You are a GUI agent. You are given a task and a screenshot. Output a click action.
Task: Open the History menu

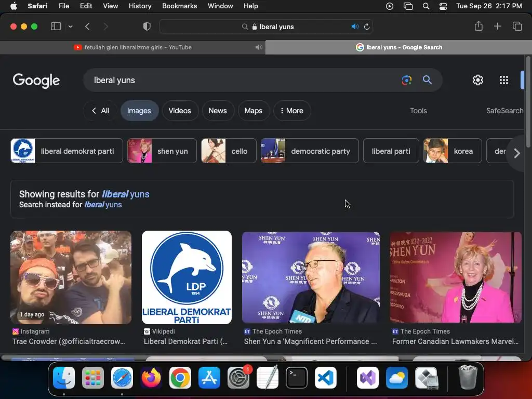tap(140, 6)
